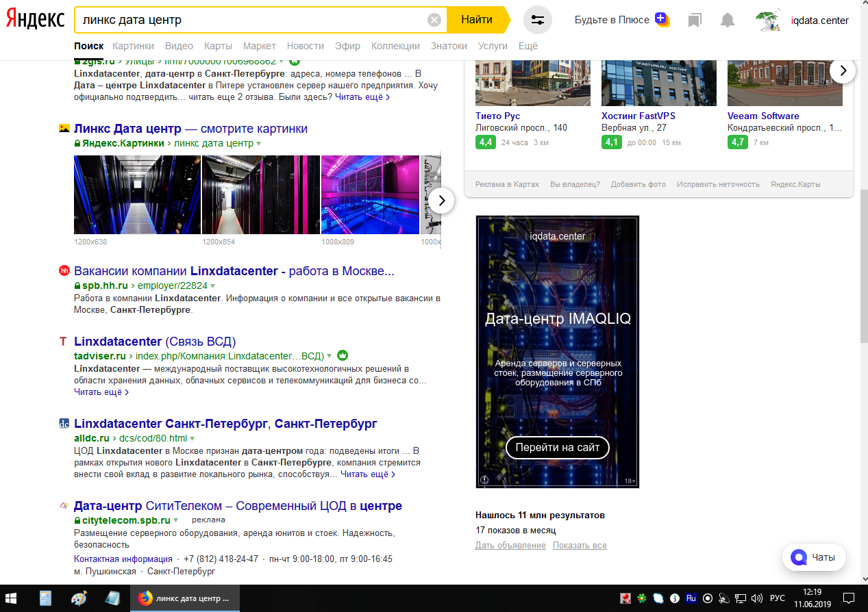The height and width of the screenshot is (612, 868).
Task: Switch to the Картинки tab
Action: pyautogui.click(x=134, y=46)
